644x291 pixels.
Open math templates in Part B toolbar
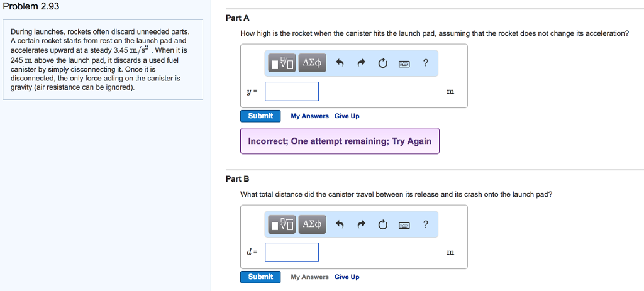pyautogui.click(x=282, y=224)
